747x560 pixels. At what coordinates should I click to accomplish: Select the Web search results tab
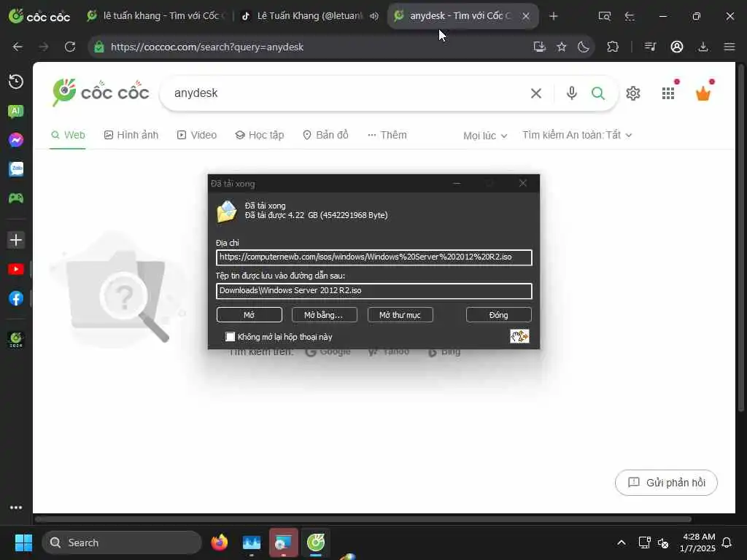point(68,135)
